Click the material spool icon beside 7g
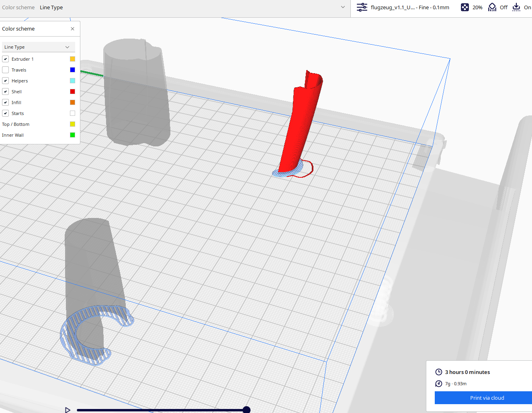 [438, 383]
